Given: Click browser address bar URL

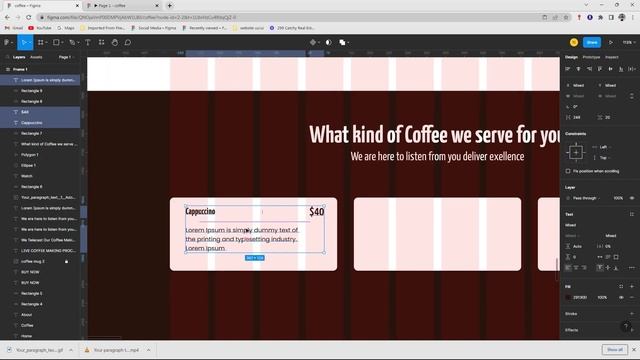Looking at the screenshot, I should click(x=141, y=17).
